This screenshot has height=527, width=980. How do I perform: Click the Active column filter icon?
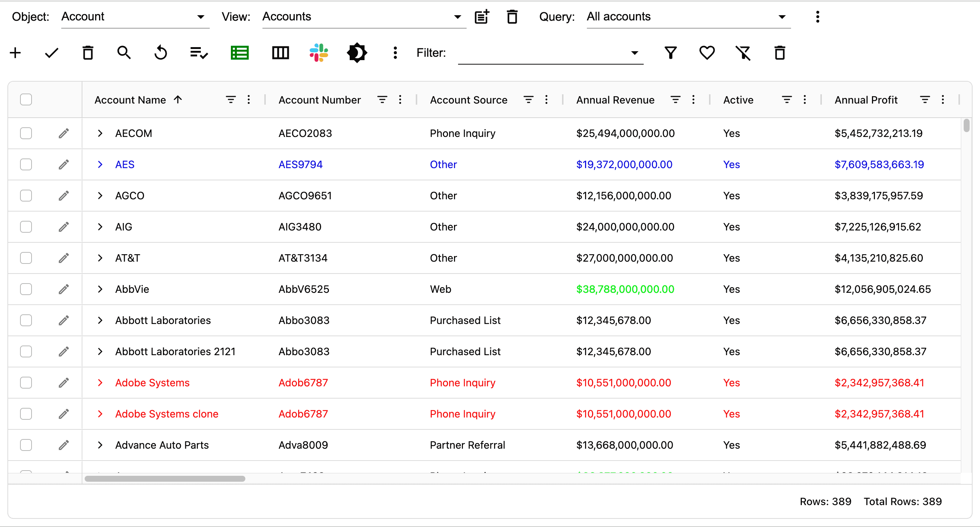tap(787, 99)
